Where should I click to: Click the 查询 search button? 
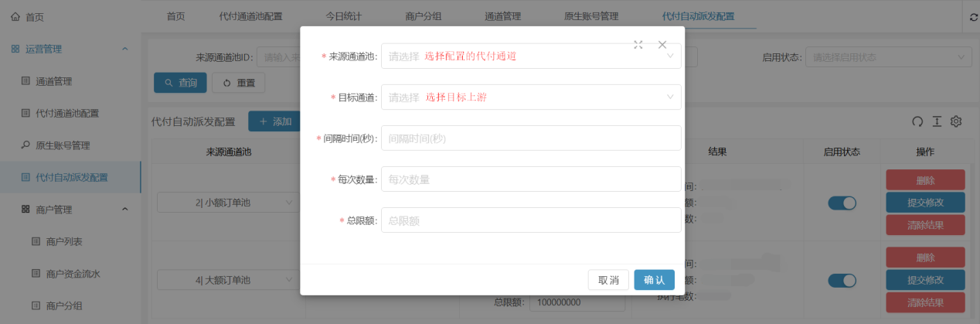(x=180, y=83)
